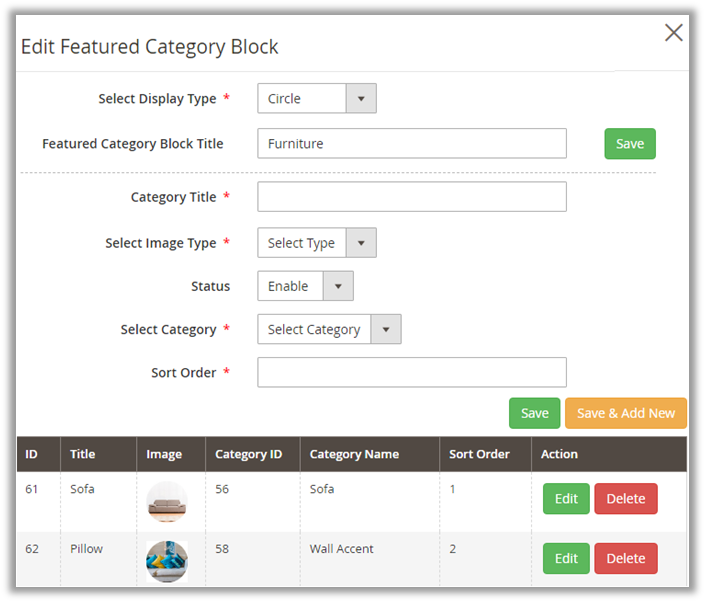Click the Featured Category Block Title field
The image size is (706, 602).
[411, 143]
